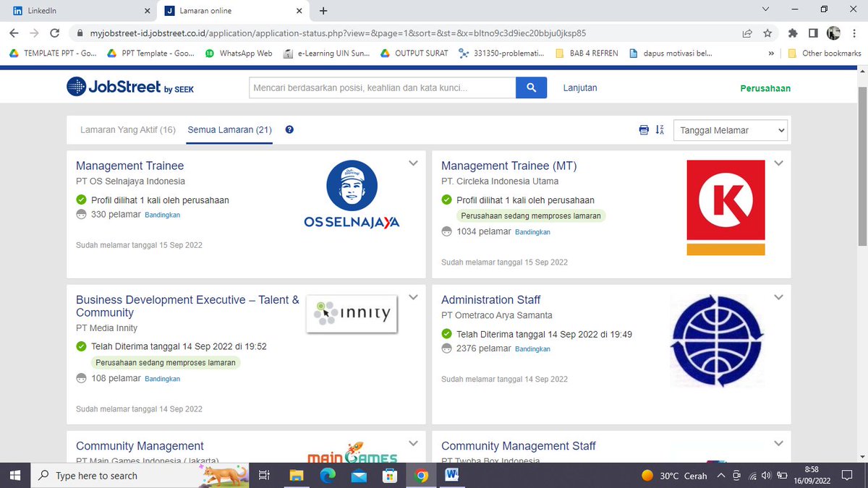Image resolution: width=868 pixels, height=488 pixels.
Task: Open the e-Learning UIN Sun... bookmark
Action: [x=325, y=53]
